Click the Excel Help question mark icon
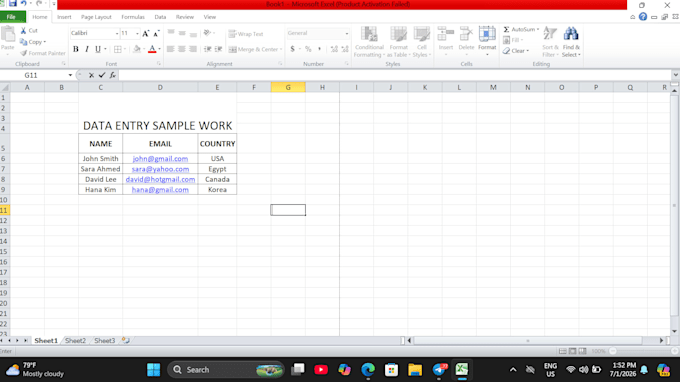The width and height of the screenshot is (680, 382). pos(643,17)
